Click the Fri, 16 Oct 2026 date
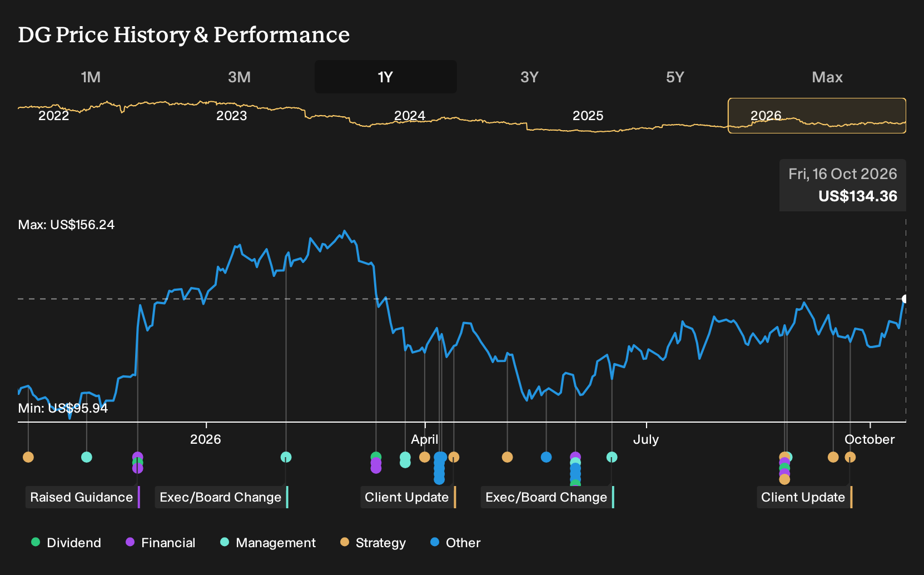The width and height of the screenshot is (924, 575). (x=843, y=174)
